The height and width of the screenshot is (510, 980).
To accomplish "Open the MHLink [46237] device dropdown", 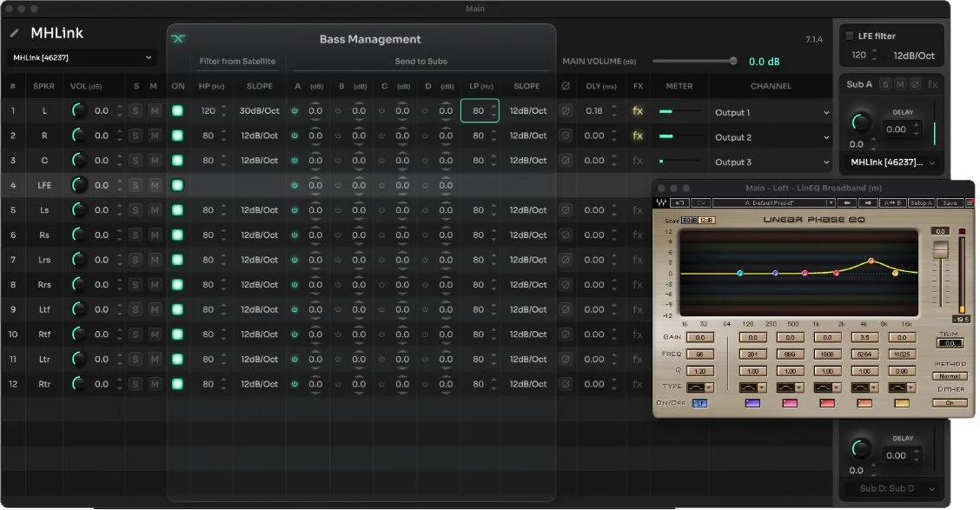I will pos(81,56).
